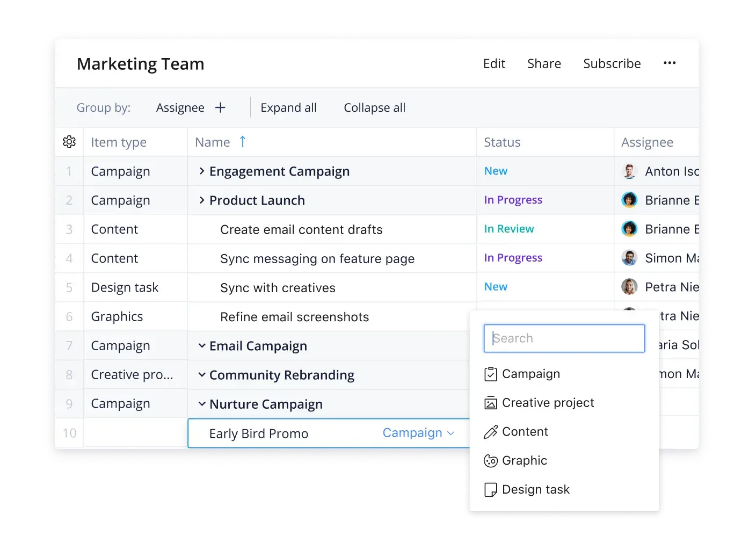The height and width of the screenshot is (550, 756).
Task: Open the three-dots more options menu
Action: coord(669,63)
